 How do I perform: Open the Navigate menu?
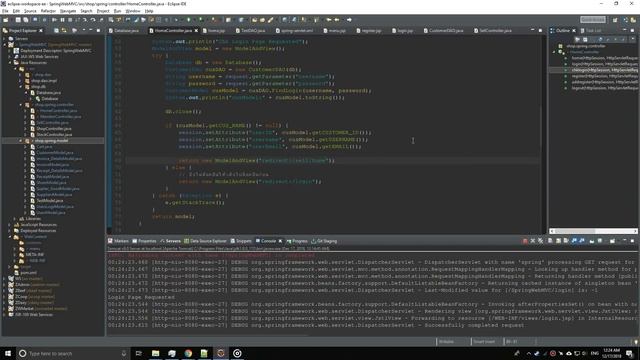pos(68,11)
